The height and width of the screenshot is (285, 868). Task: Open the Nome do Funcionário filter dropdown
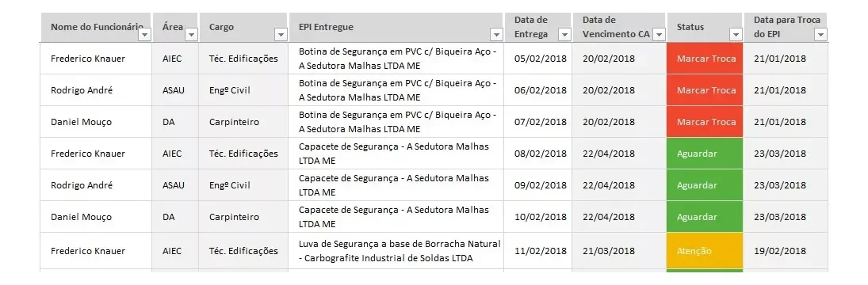click(144, 35)
